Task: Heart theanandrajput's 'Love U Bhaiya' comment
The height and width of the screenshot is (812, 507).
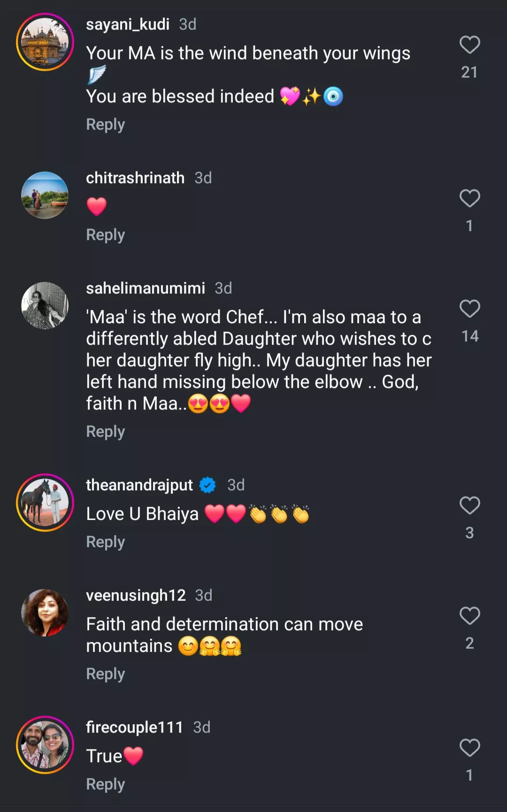Action: pyautogui.click(x=469, y=506)
